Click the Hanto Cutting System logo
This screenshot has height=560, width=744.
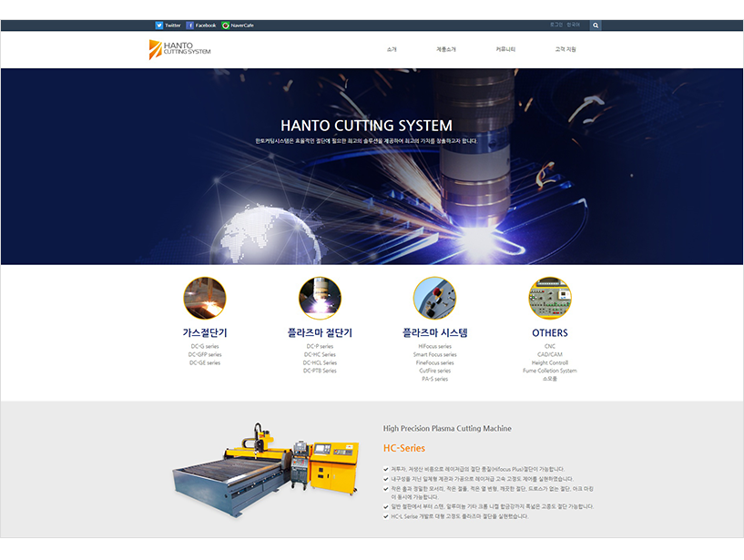tap(179, 49)
